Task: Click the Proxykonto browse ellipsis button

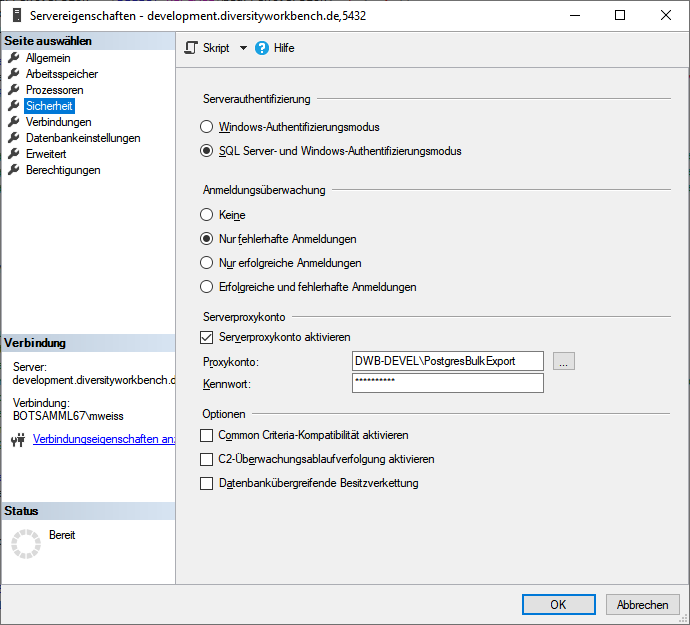Action: [x=563, y=361]
